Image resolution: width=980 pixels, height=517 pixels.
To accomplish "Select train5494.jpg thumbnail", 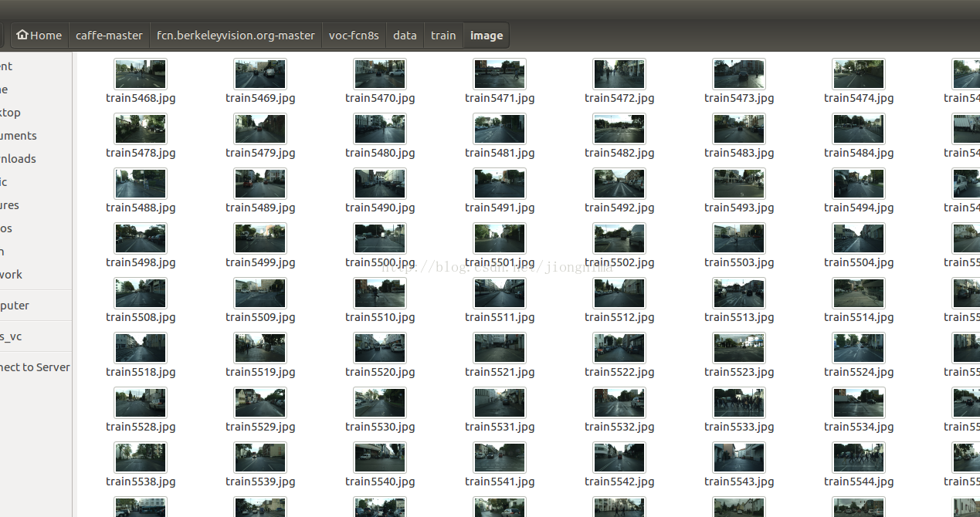I will coord(859,184).
